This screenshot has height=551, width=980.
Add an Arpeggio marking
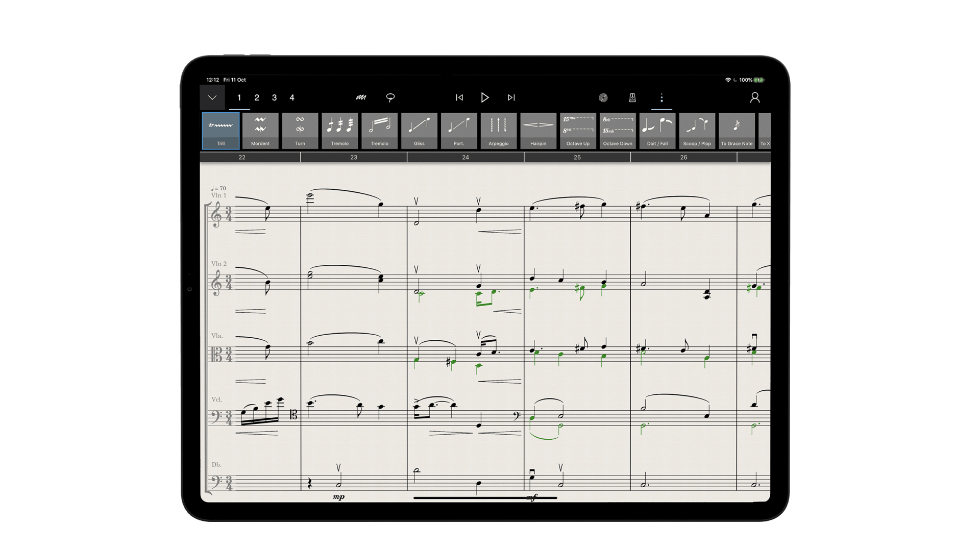(499, 131)
